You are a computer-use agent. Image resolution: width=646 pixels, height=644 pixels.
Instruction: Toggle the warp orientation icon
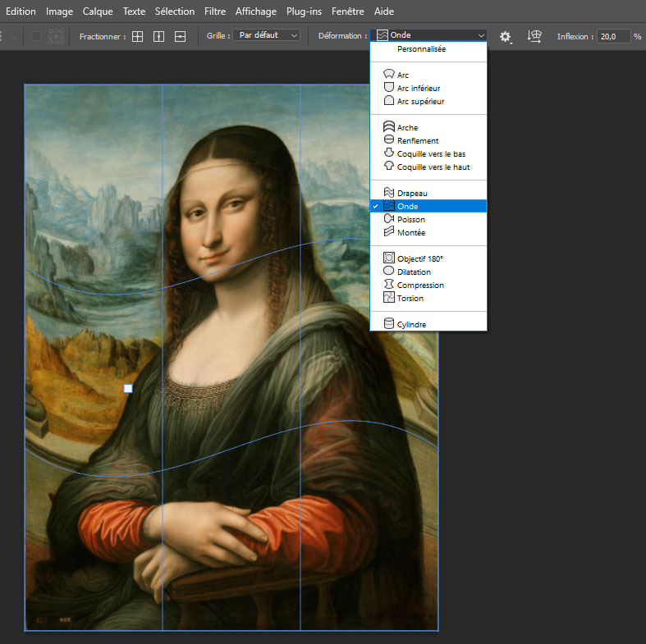[x=534, y=36]
